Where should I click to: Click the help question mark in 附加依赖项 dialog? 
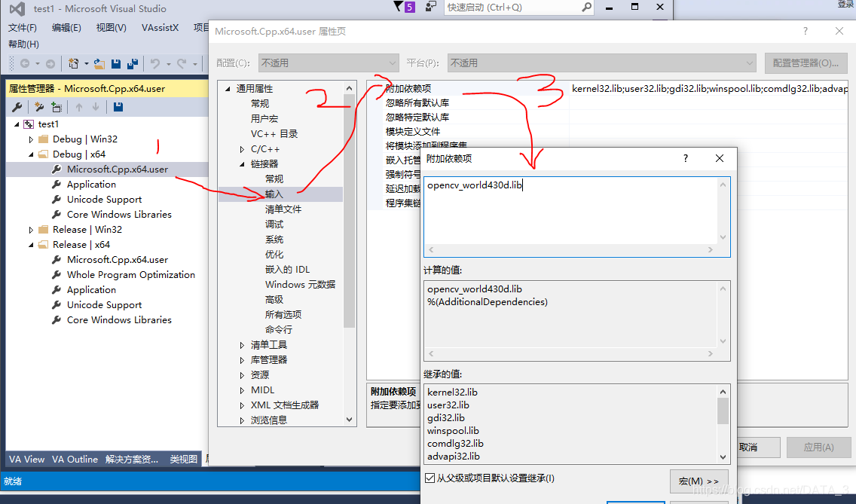[x=686, y=158]
